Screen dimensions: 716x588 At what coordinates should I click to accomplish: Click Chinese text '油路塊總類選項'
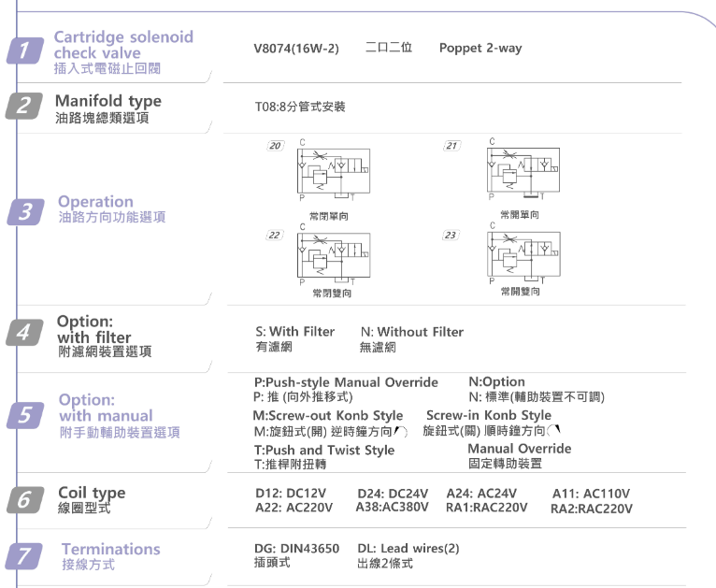[x=102, y=118]
